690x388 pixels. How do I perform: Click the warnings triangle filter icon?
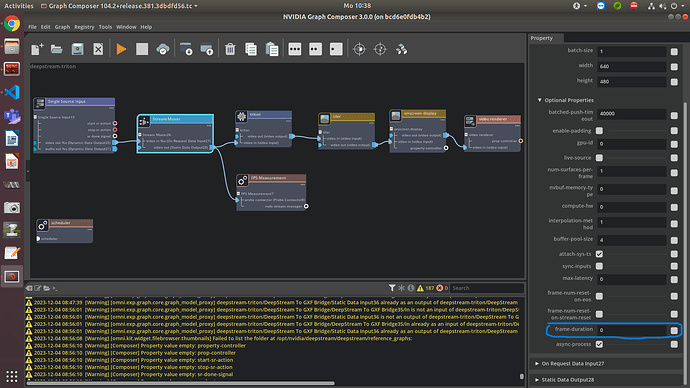coord(420,288)
